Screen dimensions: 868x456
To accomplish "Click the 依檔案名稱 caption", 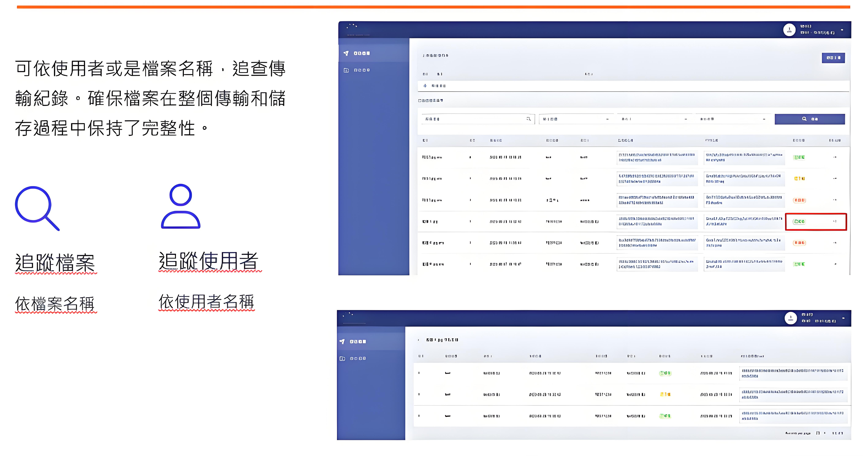I will [55, 304].
